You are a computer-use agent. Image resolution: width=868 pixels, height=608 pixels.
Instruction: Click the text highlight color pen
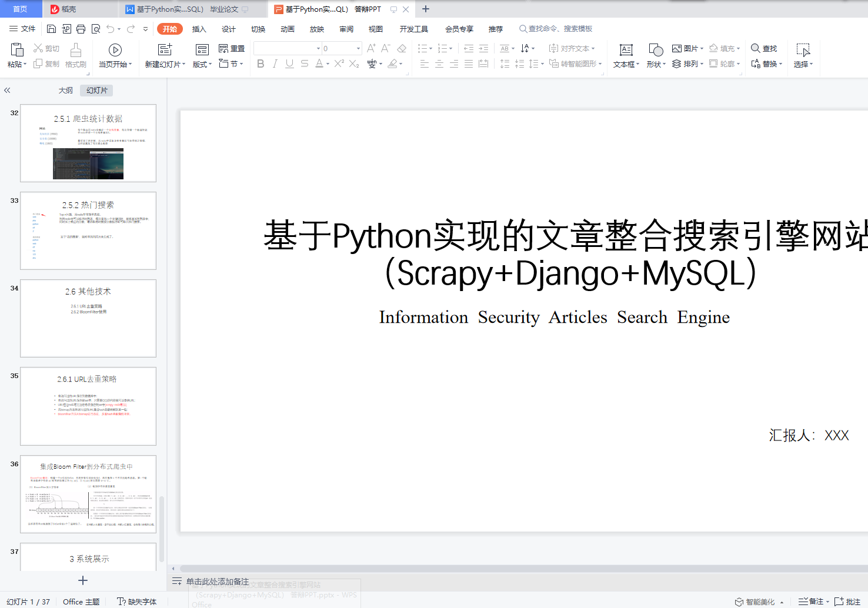(393, 64)
